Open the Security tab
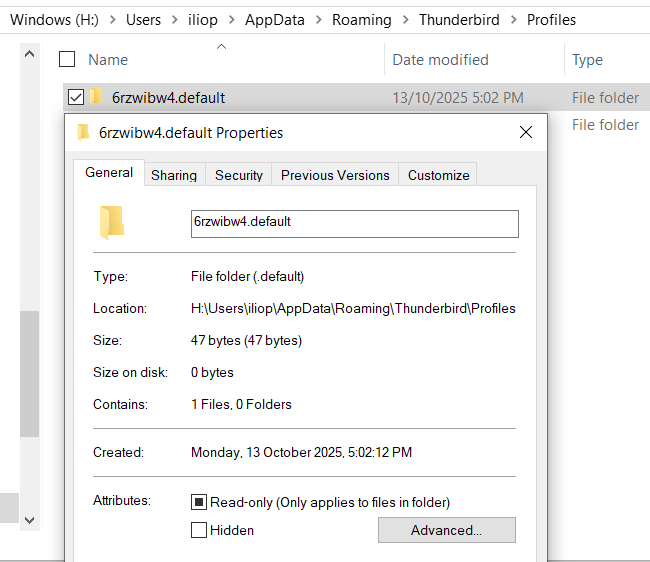650x562 pixels. [x=239, y=175]
